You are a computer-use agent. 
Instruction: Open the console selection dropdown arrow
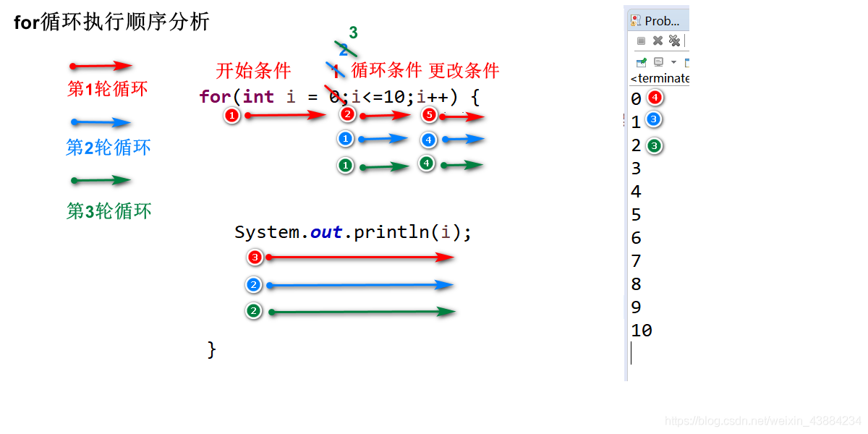673,63
